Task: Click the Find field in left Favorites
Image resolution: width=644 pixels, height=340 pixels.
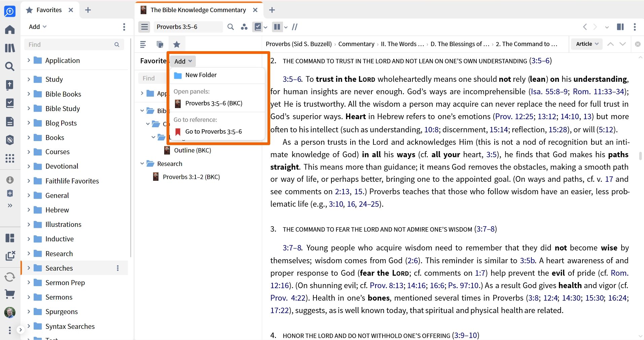Action: click(x=74, y=44)
